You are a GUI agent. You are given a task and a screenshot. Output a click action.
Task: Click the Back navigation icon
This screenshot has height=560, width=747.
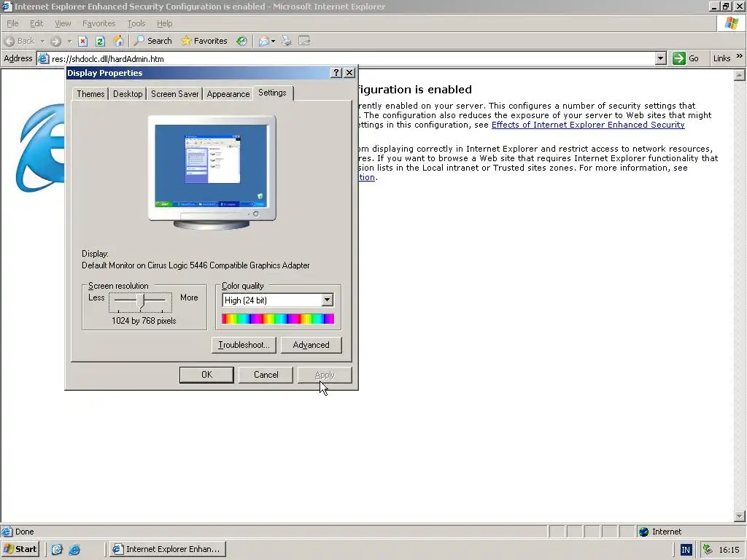[9, 41]
